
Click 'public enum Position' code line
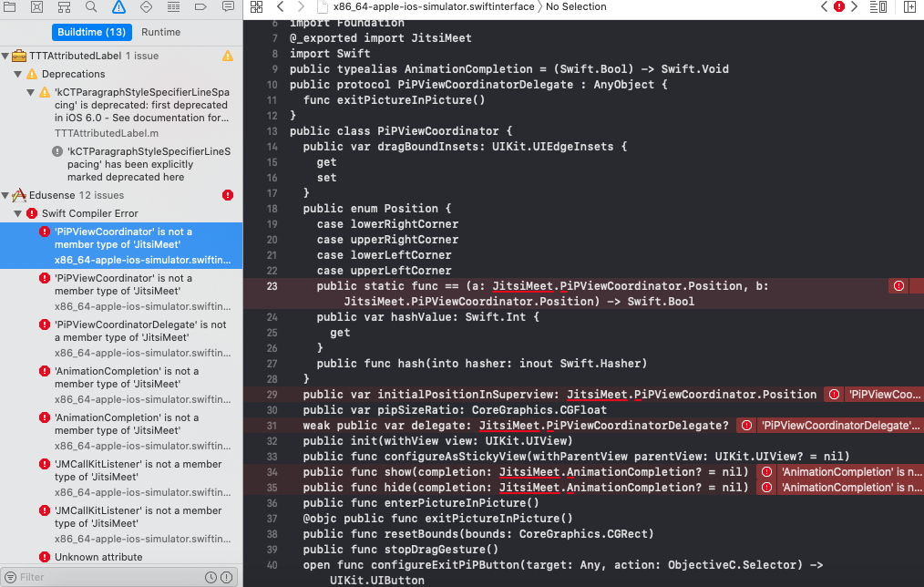(377, 209)
